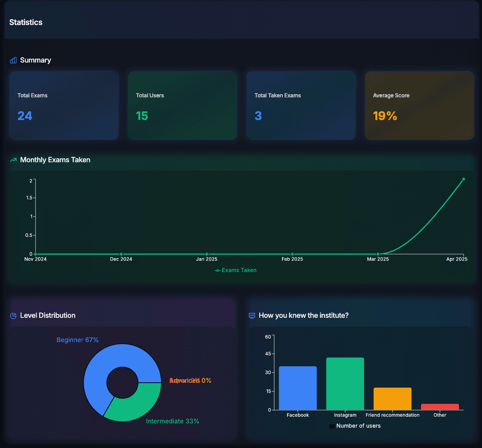The image size is (482, 448).
Task: Select the Average Score summary card
Action: (419, 106)
